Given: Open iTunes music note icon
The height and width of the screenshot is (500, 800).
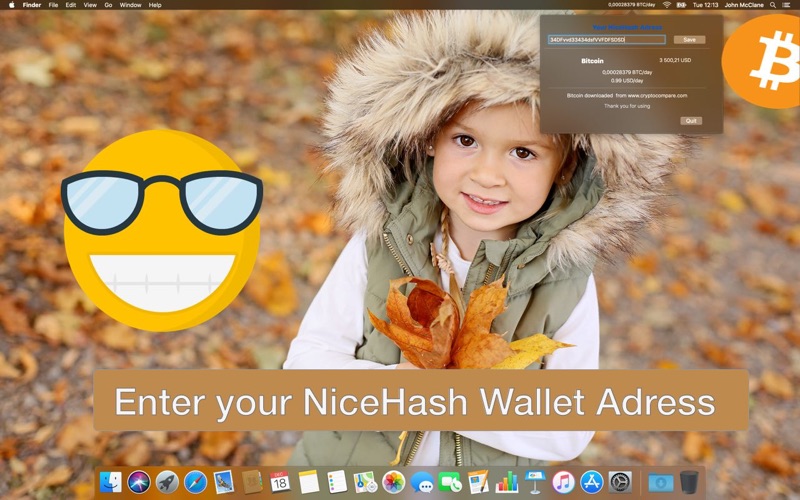Looking at the screenshot, I should pyautogui.click(x=563, y=482).
